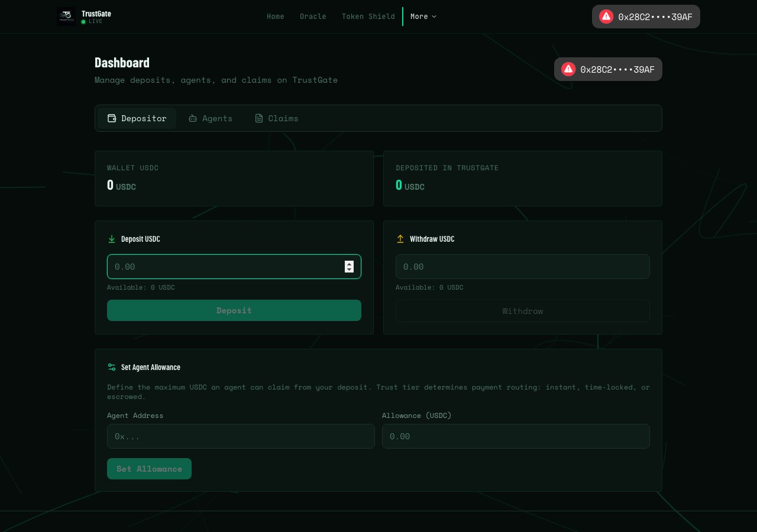Click the Allowance (USDC) field label
Viewport: 757px width, 532px height.
(x=416, y=416)
